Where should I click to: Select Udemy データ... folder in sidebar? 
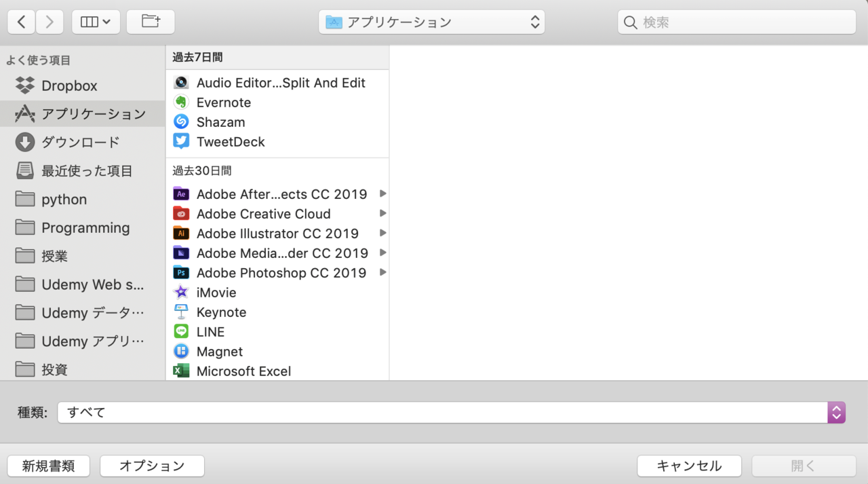(83, 314)
